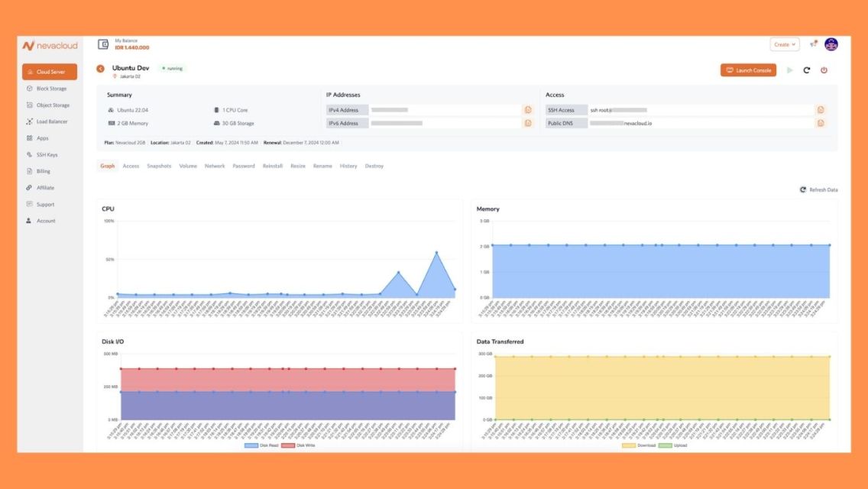The width and height of the screenshot is (868, 489).
Task: Click the running status badge
Action: coord(172,68)
